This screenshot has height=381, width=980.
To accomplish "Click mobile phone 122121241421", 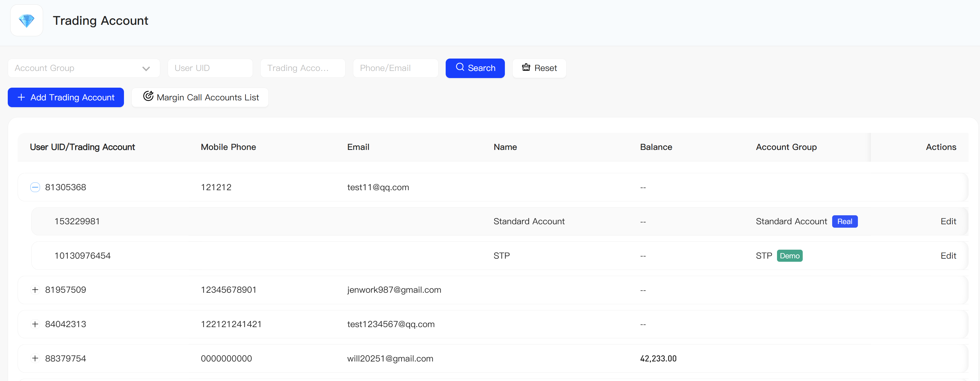I will point(231,324).
